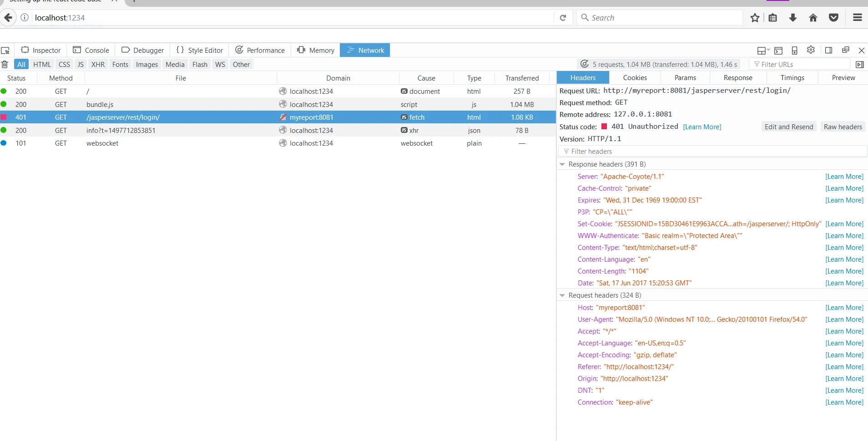Clear requests with the trash icon

[5, 65]
